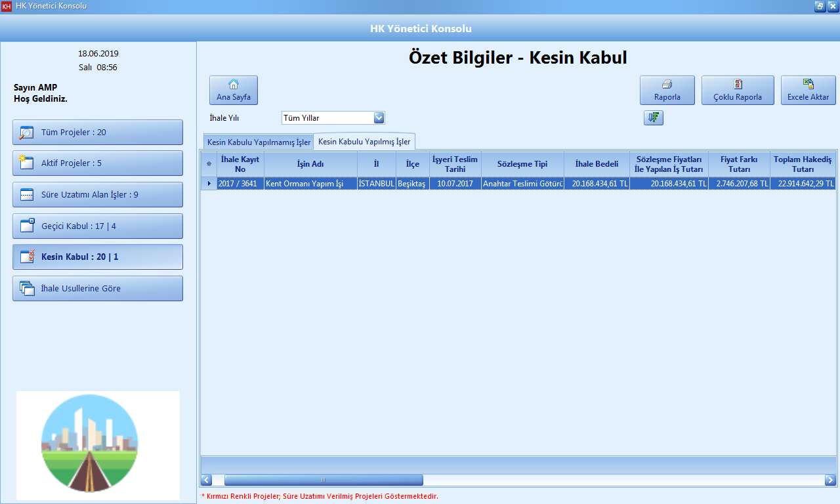This screenshot has height=504, width=840.
Task: Switch to Kesin Kabulu Yapılmamış İşler tab
Action: 257,141
